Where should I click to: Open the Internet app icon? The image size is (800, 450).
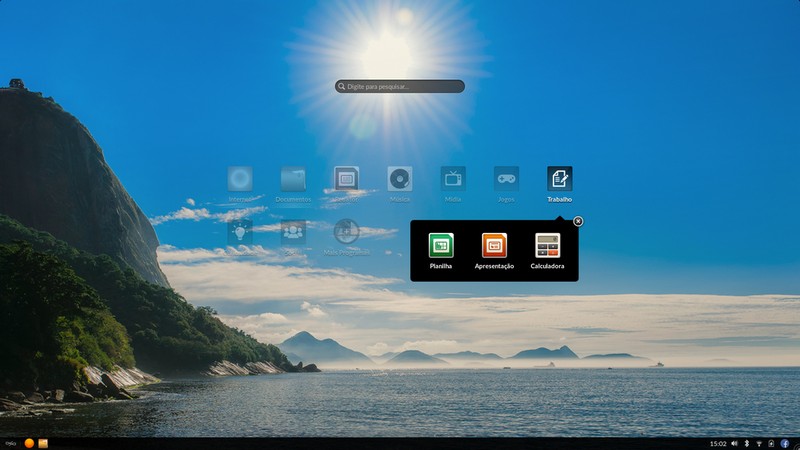pos(239,179)
